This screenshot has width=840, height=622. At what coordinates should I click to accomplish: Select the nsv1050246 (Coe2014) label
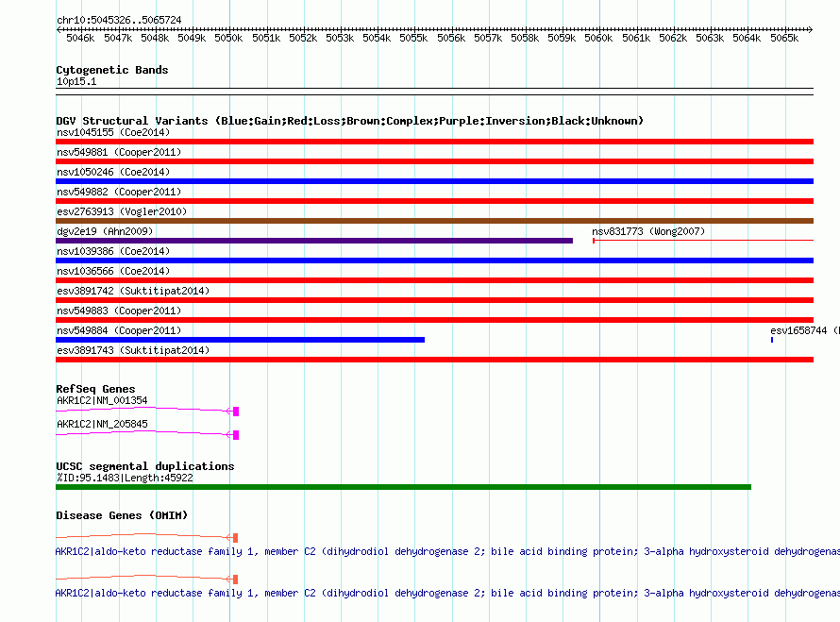(x=113, y=172)
